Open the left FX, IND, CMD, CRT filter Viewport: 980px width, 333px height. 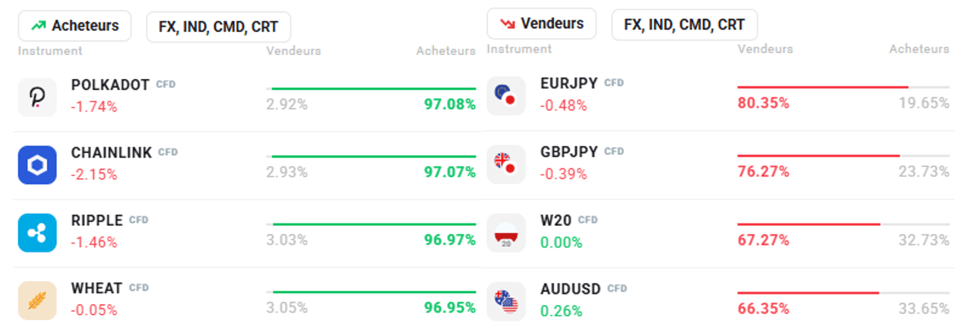tap(218, 27)
